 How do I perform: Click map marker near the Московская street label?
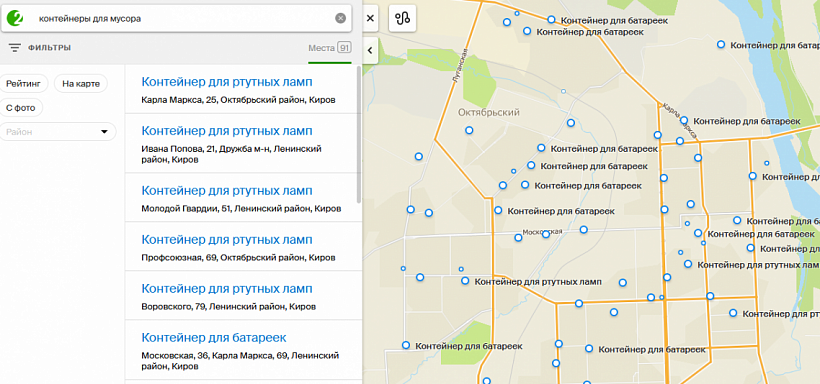click(546, 234)
